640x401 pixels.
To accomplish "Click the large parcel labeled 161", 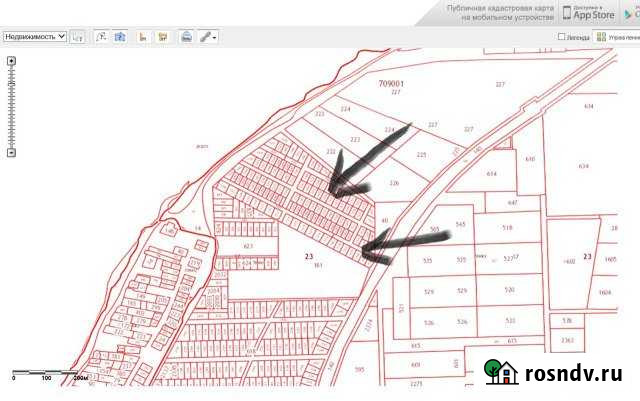I will [x=318, y=266].
